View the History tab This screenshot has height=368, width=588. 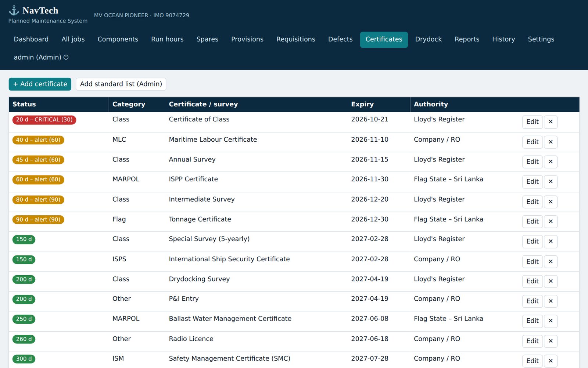tap(503, 39)
